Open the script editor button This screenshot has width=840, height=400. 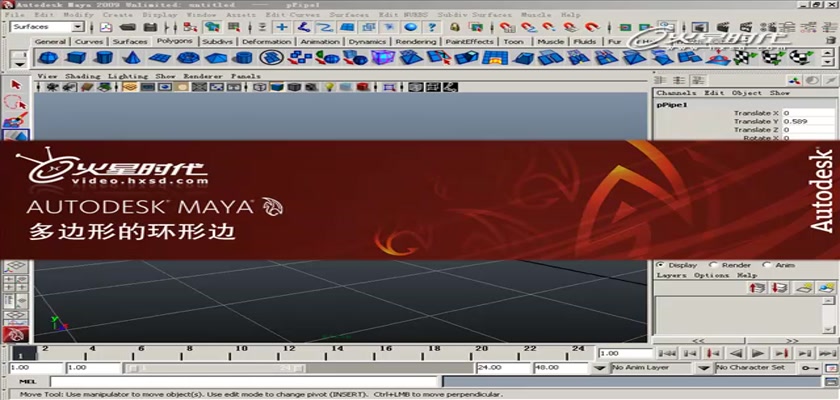pyautogui.click(x=831, y=381)
